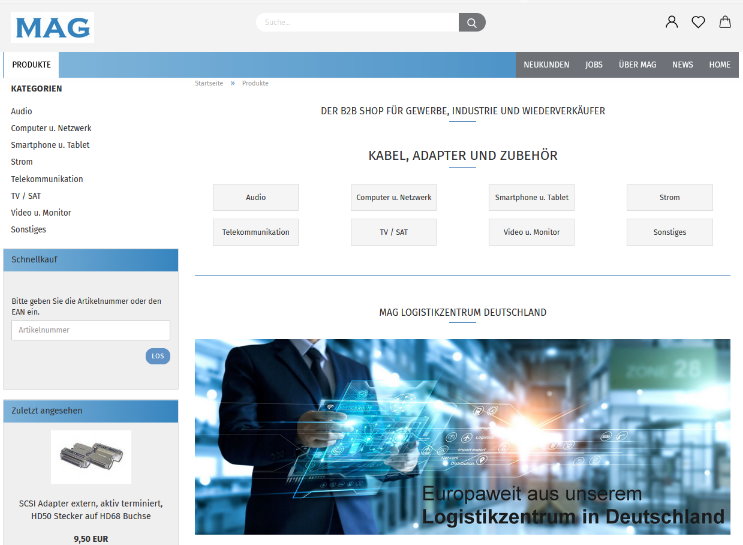Select Sonstiges in the sidebar
The width and height of the screenshot is (743, 545).
point(28,229)
